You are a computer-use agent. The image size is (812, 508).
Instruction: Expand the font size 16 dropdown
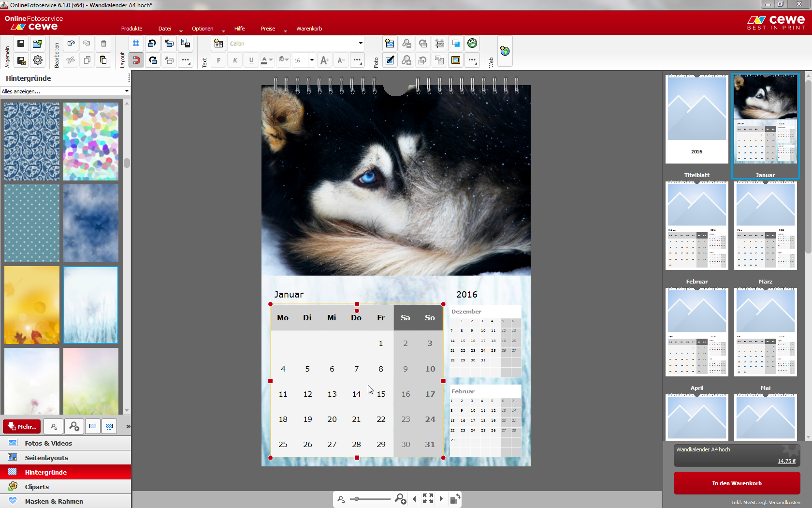(312, 60)
